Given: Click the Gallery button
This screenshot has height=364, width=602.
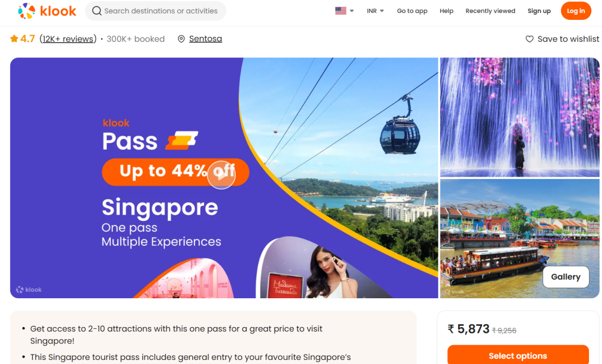Looking at the screenshot, I should [566, 277].
